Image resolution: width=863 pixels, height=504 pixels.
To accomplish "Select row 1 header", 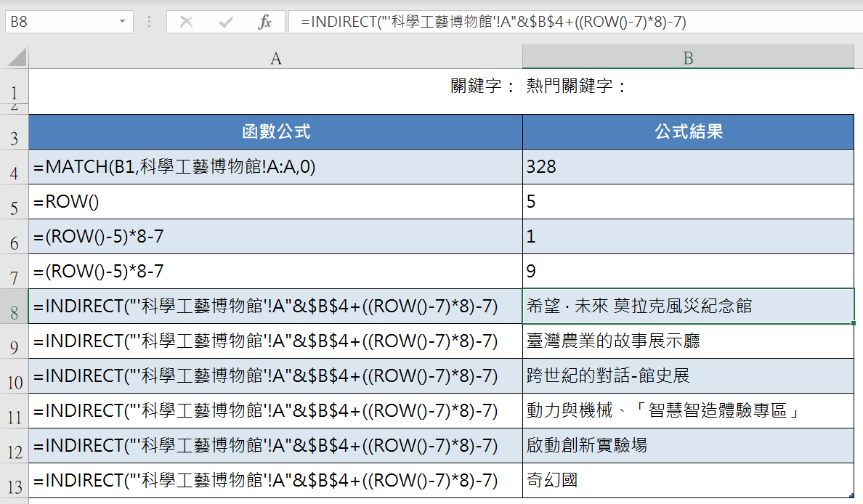I will point(15,88).
